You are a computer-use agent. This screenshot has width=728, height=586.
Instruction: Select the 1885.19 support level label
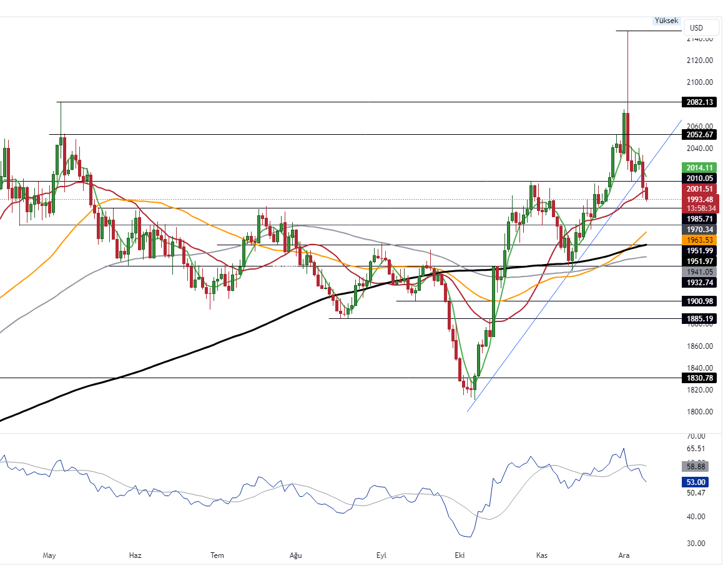(x=699, y=319)
